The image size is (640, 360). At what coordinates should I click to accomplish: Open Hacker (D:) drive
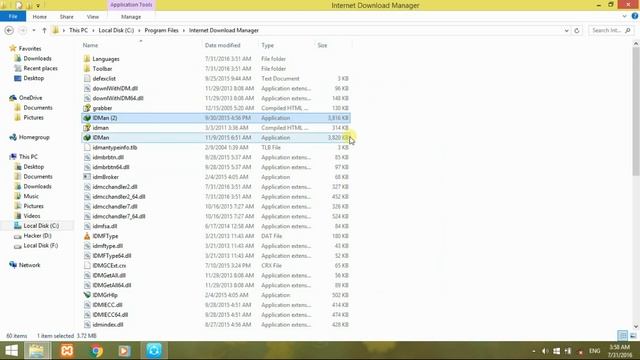37,236
